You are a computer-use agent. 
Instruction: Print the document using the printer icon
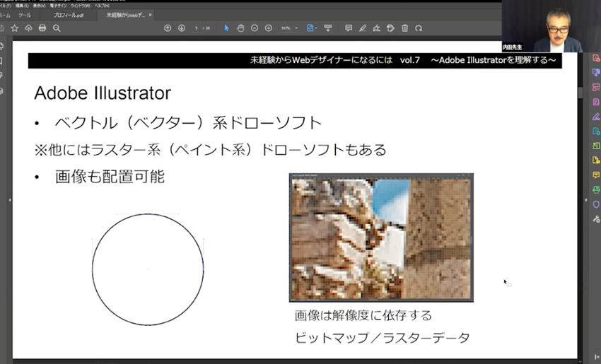point(42,28)
